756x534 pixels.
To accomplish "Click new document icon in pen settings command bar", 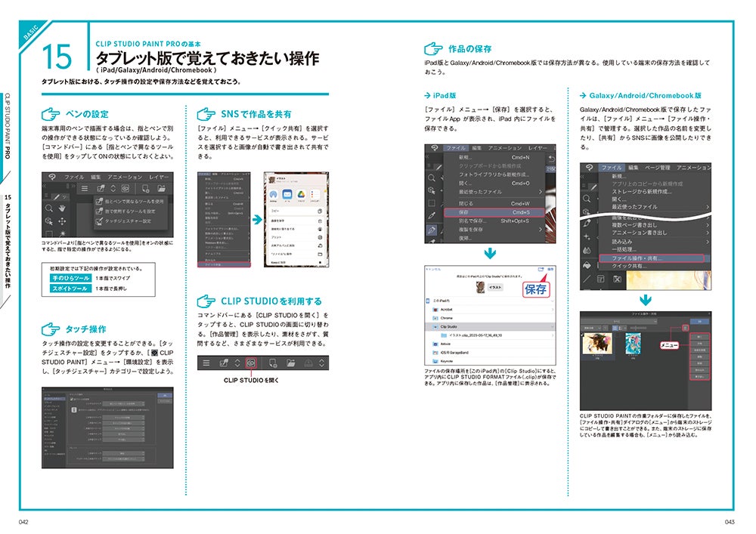I will 146,189.
